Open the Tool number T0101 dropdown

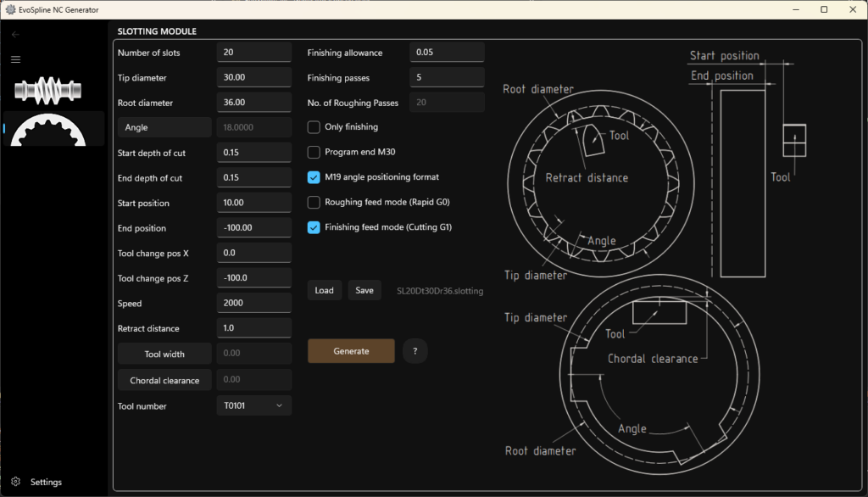click(254, 405)
